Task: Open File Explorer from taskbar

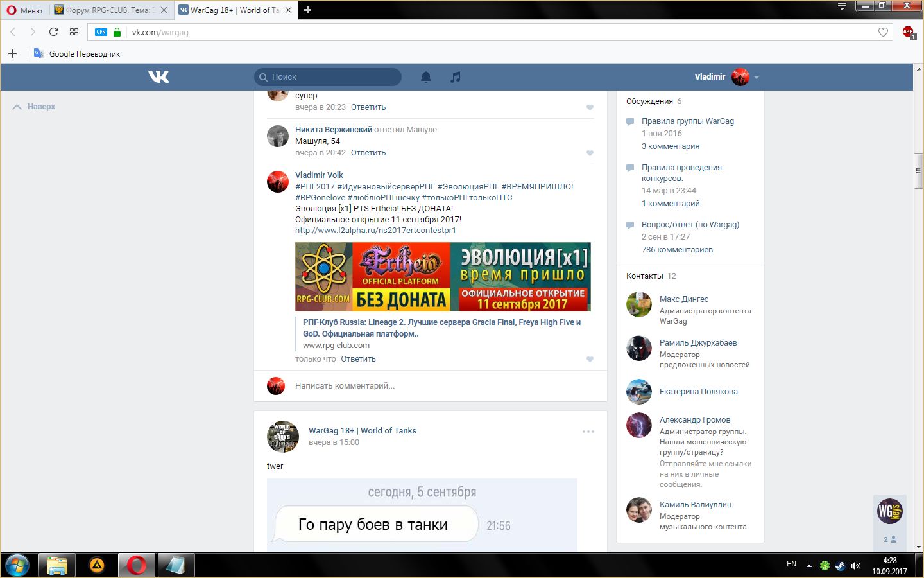Action: pyautogui.click(x=57, y=566)
